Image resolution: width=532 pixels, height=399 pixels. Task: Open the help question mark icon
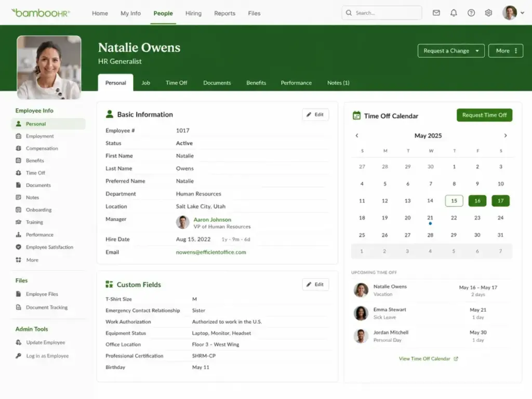pyautogui.click(x=471, y=13)
